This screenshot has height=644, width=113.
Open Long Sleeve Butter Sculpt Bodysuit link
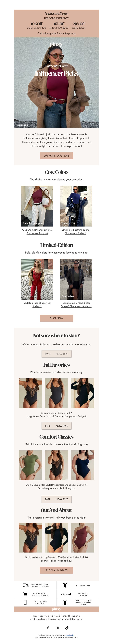click(76, 231)
